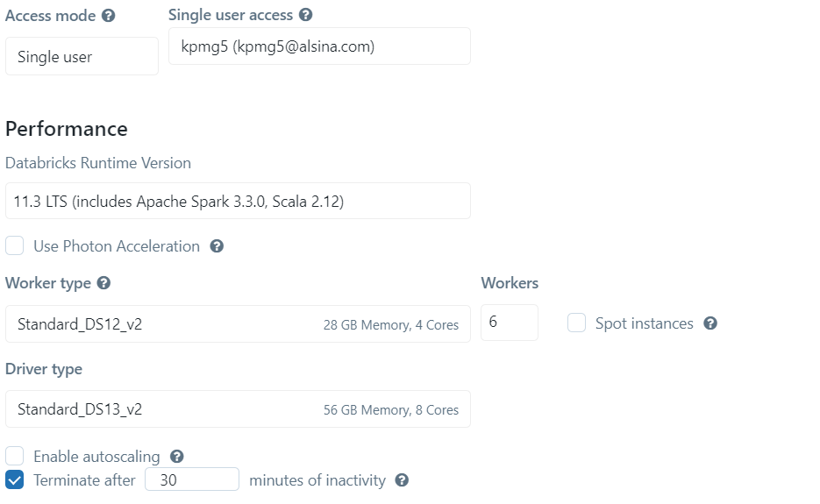
Task: Click the Single user access help icon
Action: pyautogui.click(x=305, y=15)
